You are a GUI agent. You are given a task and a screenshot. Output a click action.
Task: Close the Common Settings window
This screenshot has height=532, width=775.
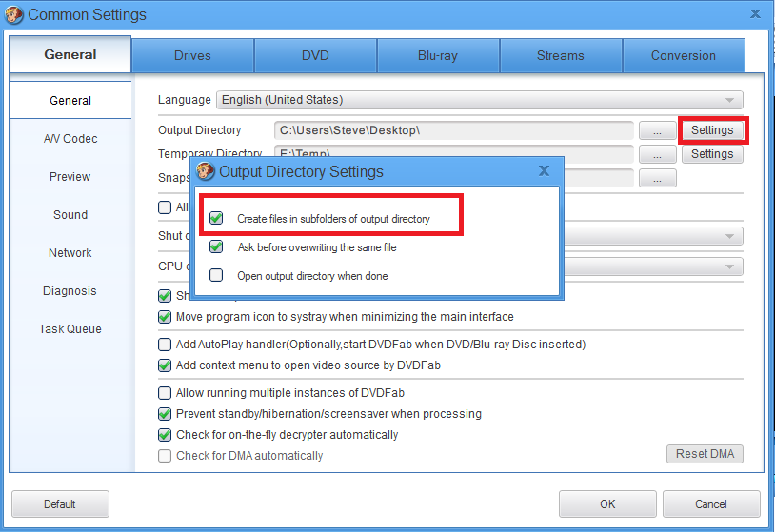click(x=755, y=14)
